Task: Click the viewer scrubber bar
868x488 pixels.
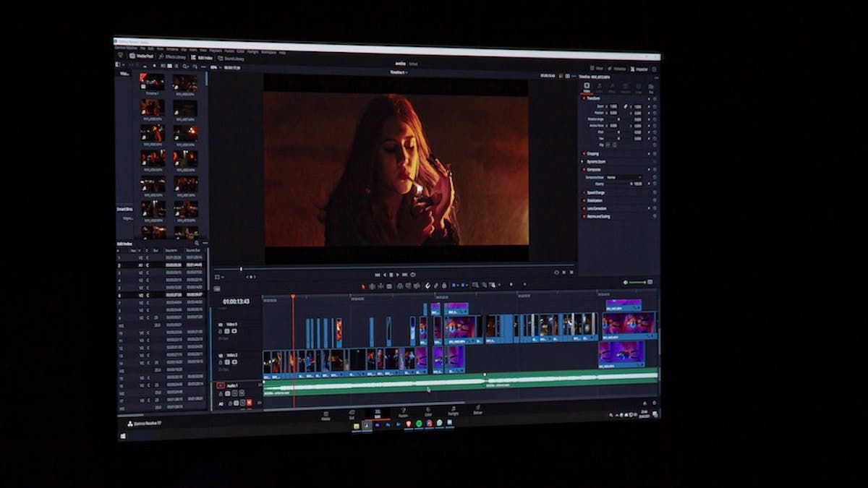Action: pyautogui.click(x=394, y=268)
